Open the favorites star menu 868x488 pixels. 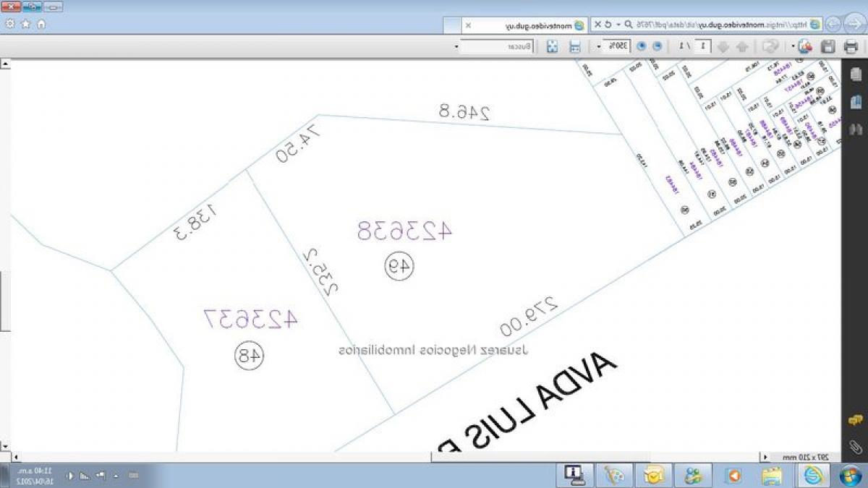click(25, 24)
